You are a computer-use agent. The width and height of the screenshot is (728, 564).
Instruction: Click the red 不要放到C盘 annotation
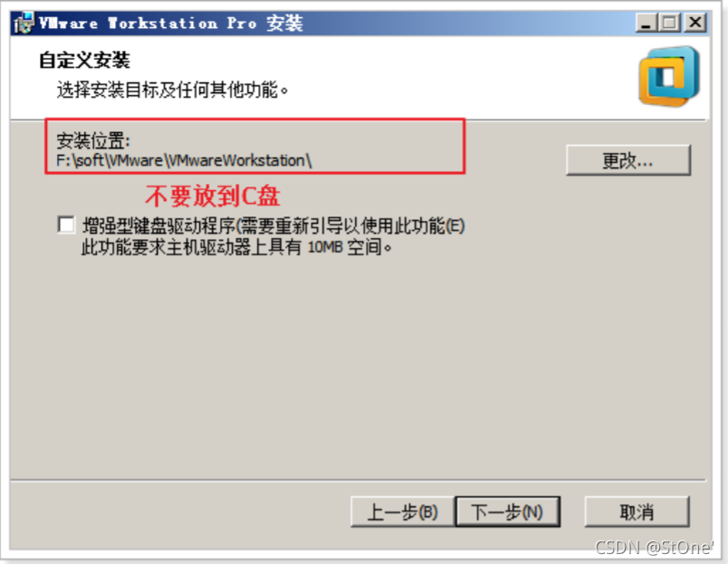(213, 196)
